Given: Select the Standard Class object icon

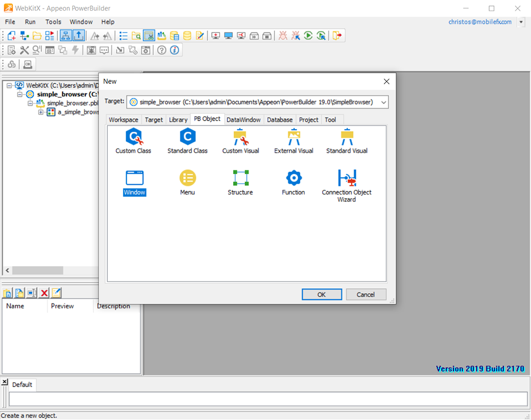Looking at the screenshot, I should pos(187,137).
